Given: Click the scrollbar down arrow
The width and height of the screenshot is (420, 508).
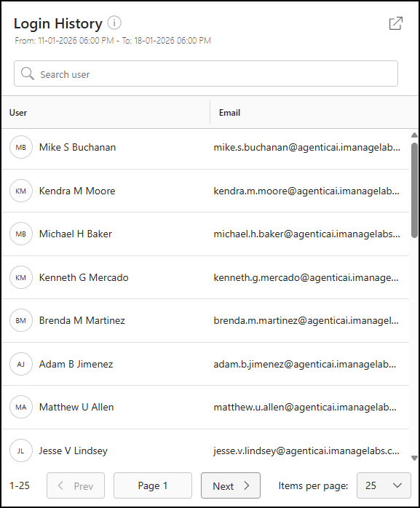Looking at the screenshot, I should click(x=414, y=458).
